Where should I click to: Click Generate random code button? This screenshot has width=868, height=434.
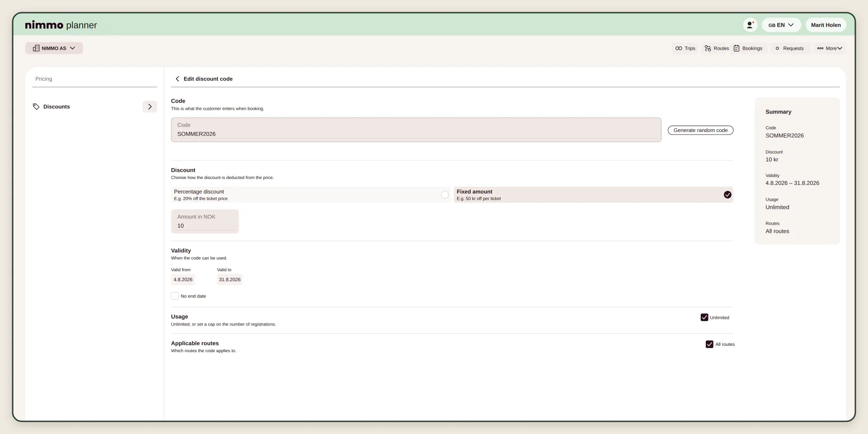[700, 130]
